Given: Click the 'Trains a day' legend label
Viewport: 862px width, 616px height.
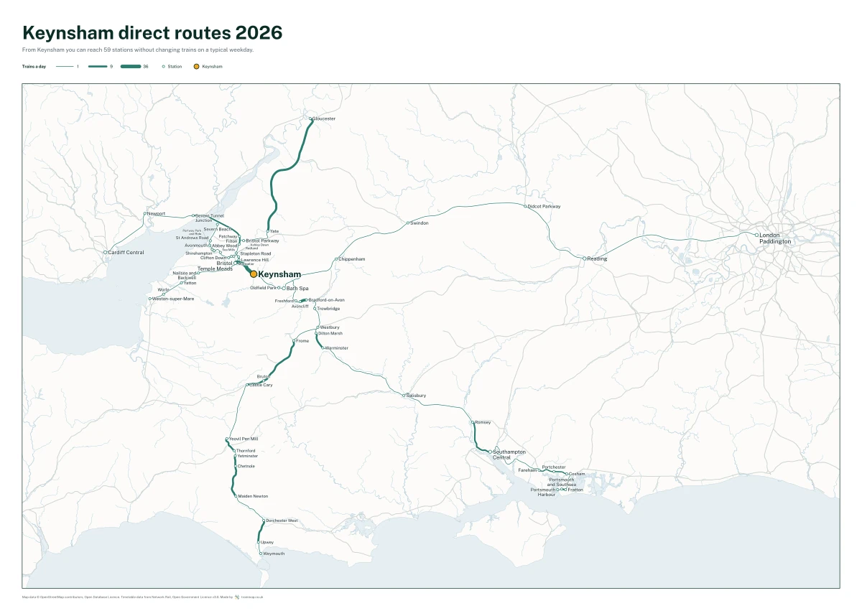Looking at the screenshot, I should click(34, 66).
